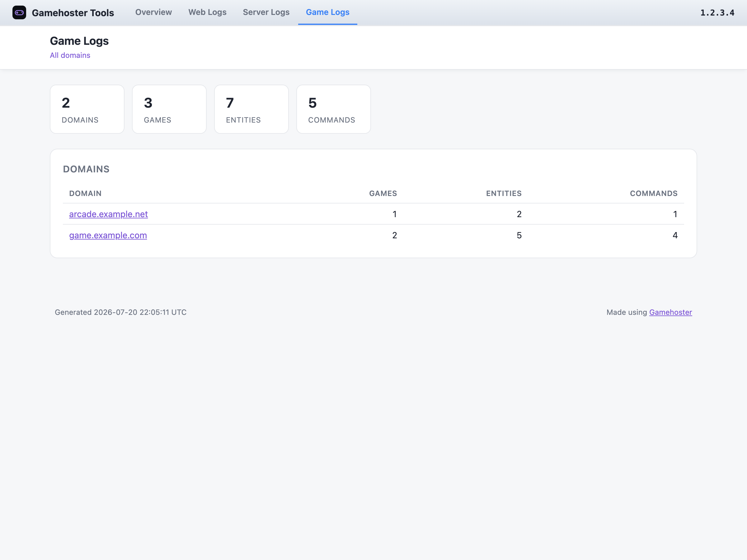Select the 3 Games summary card

point(169,109)
